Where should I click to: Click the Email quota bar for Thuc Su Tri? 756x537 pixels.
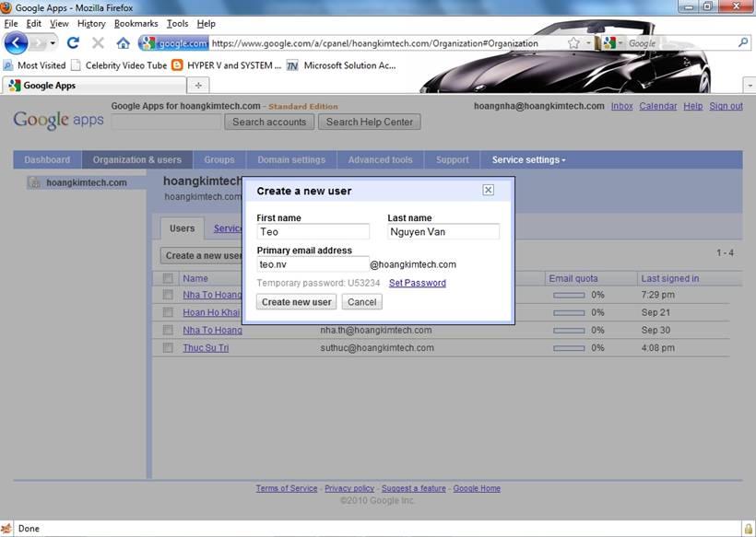569,348
